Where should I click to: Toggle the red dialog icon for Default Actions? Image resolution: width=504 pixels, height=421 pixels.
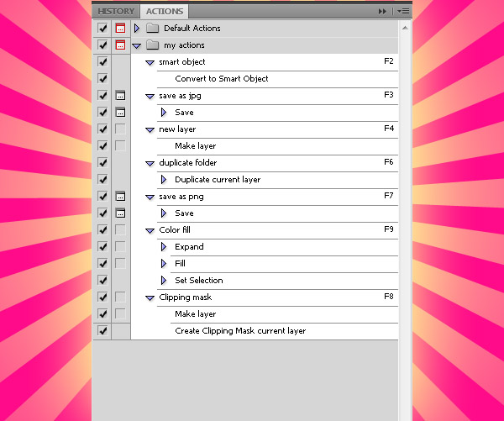tap(120, 29)
